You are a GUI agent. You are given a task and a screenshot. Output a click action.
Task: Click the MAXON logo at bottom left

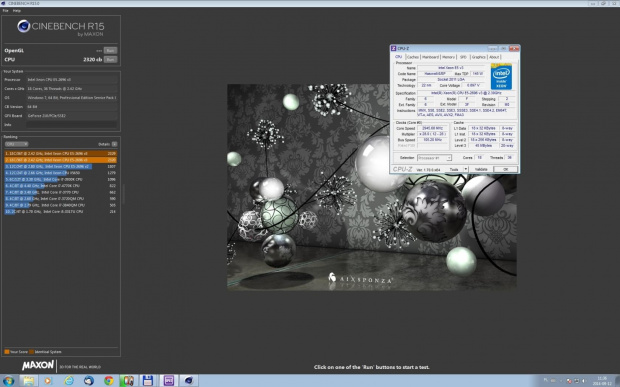38,366
